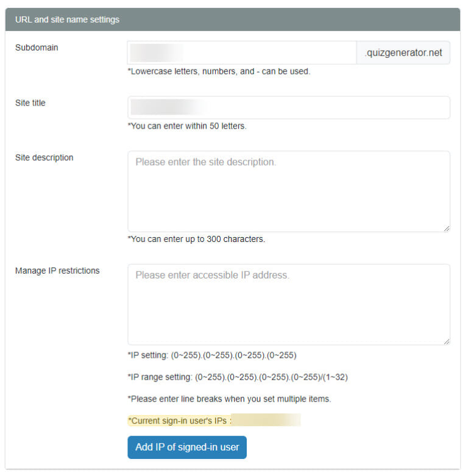This screenshot has height=476, width=468.
Task: Click the IP range setting format hint
Action: pos(238,377)
